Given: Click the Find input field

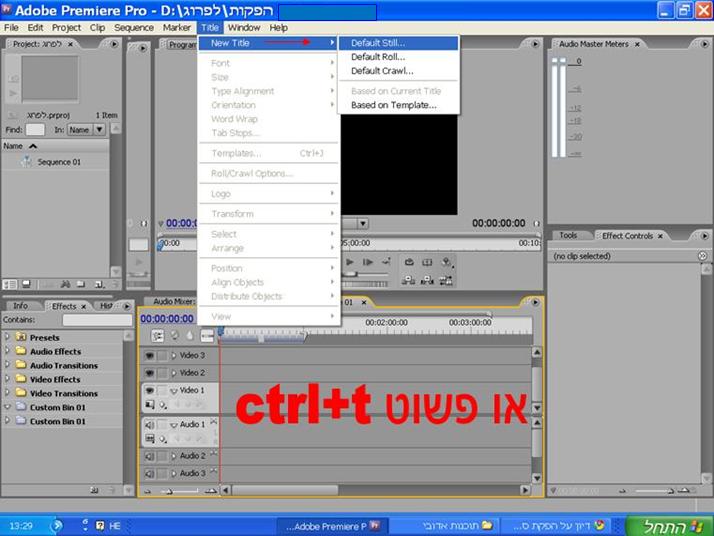Looking at the screenshot, I should point(35,130).
